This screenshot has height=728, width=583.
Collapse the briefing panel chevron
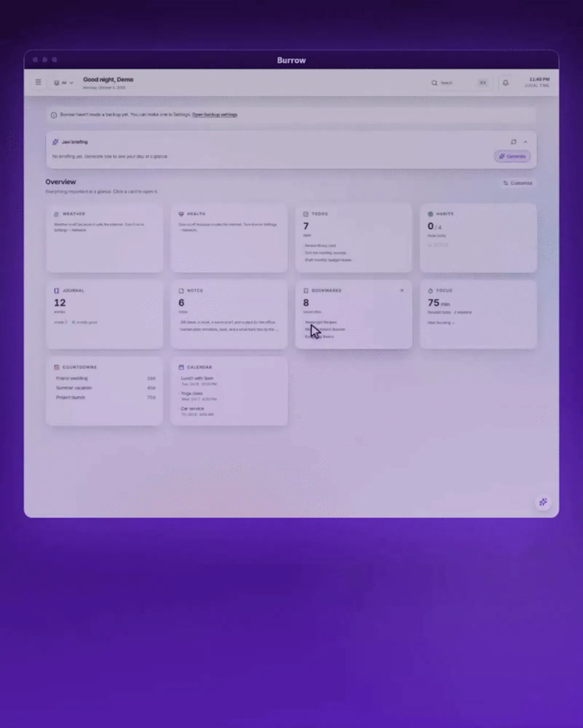(x=525, y=142)
